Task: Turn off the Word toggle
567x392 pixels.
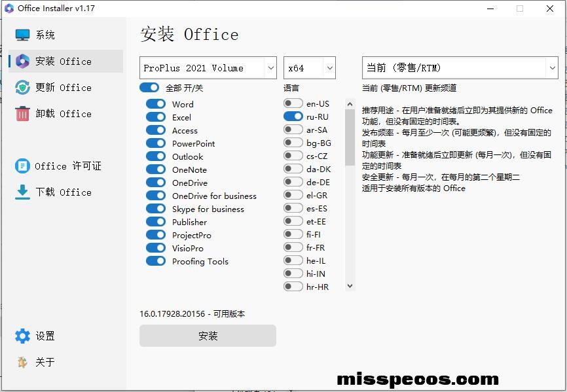Action: coord(156,103)
